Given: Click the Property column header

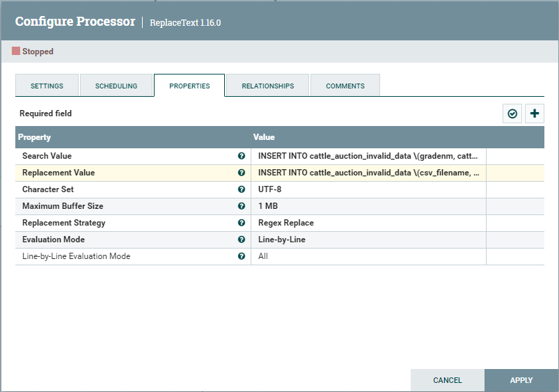Looking at the screenshot, I should pos(34,137).
